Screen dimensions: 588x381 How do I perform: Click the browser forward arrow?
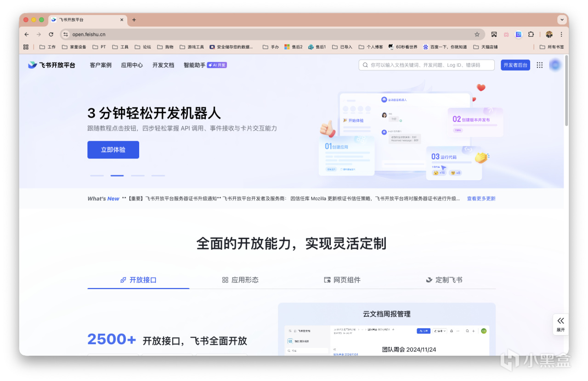39,34
